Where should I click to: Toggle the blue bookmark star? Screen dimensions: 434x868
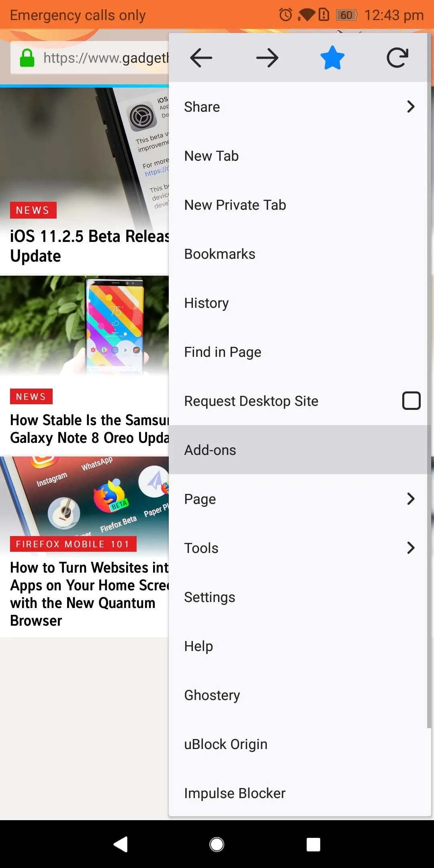[332, 57]
